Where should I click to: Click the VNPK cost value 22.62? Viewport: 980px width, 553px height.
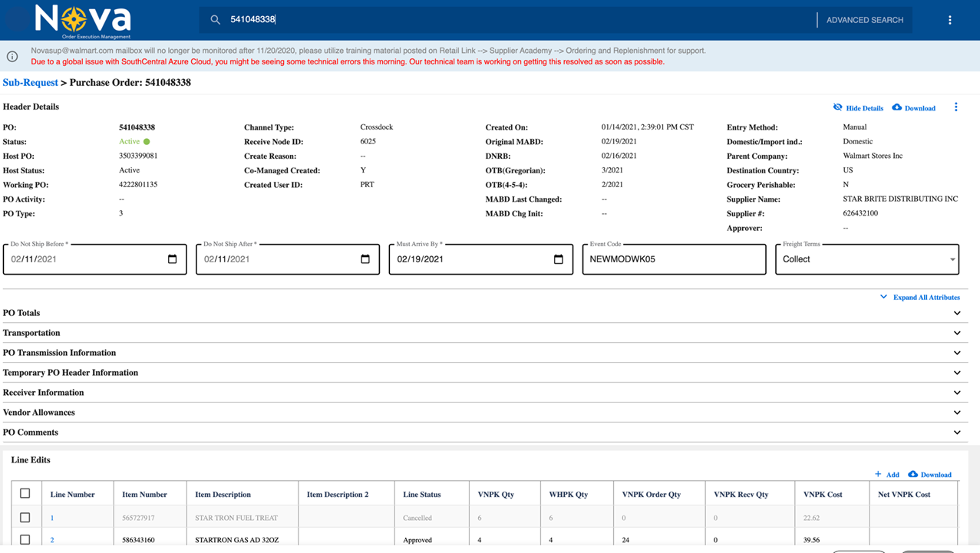tap(812, 518)
